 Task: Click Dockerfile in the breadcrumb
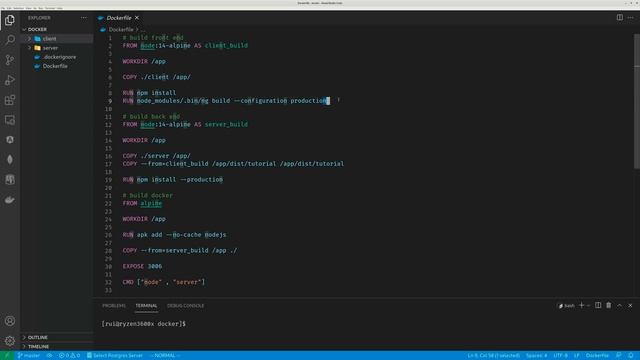point(121,29)
